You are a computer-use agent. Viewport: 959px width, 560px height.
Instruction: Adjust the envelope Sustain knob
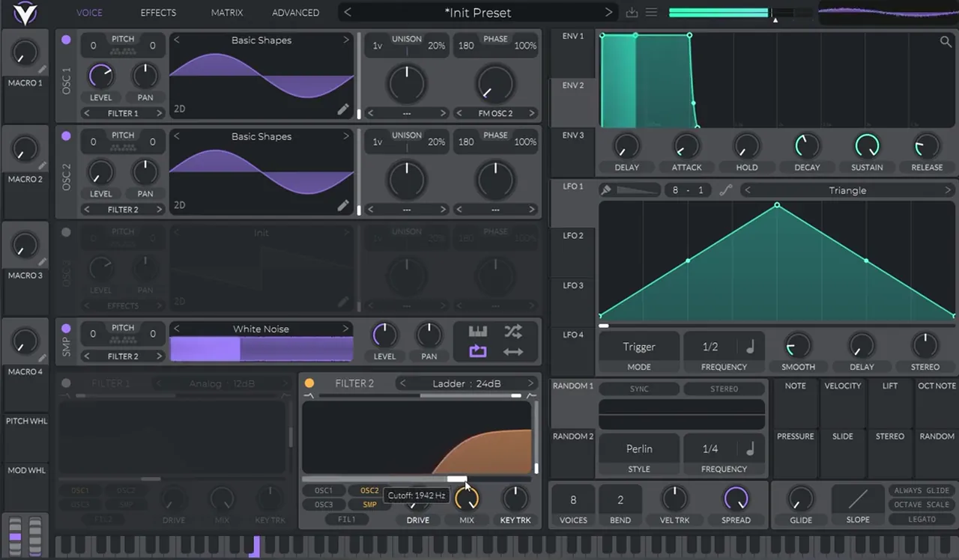[867, 146]
